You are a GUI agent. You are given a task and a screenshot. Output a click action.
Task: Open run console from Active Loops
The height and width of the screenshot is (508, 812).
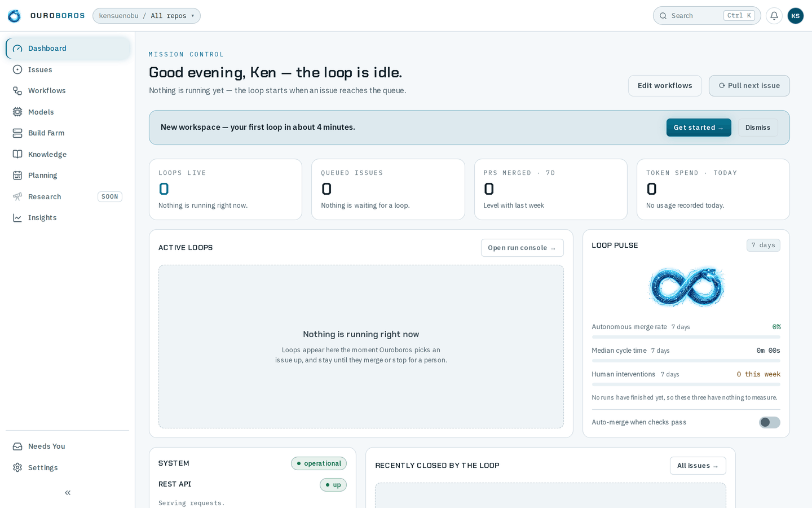522,248
